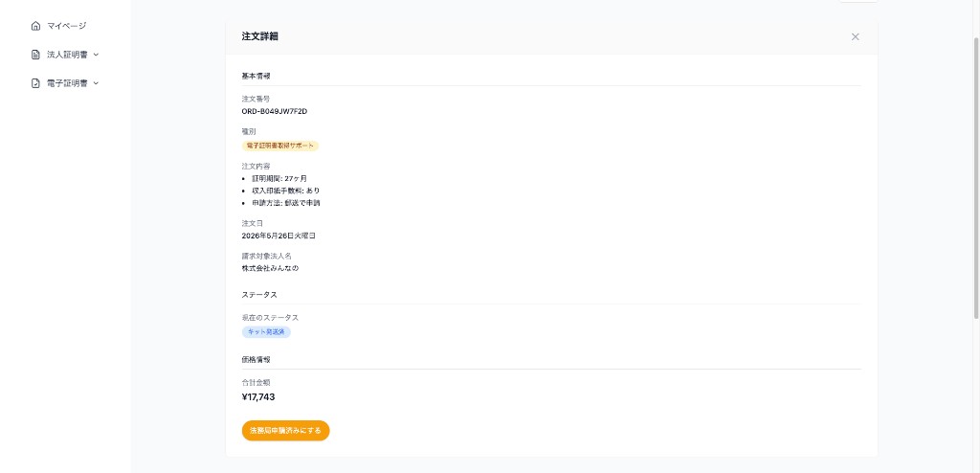
Task: Click the company name 株式会社みんなの
Action: (270, 268)
